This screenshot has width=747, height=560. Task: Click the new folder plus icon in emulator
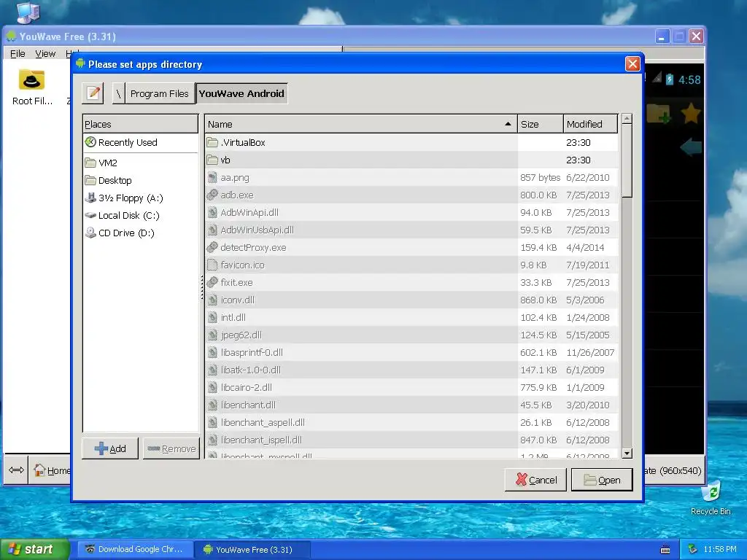(659, 114)
